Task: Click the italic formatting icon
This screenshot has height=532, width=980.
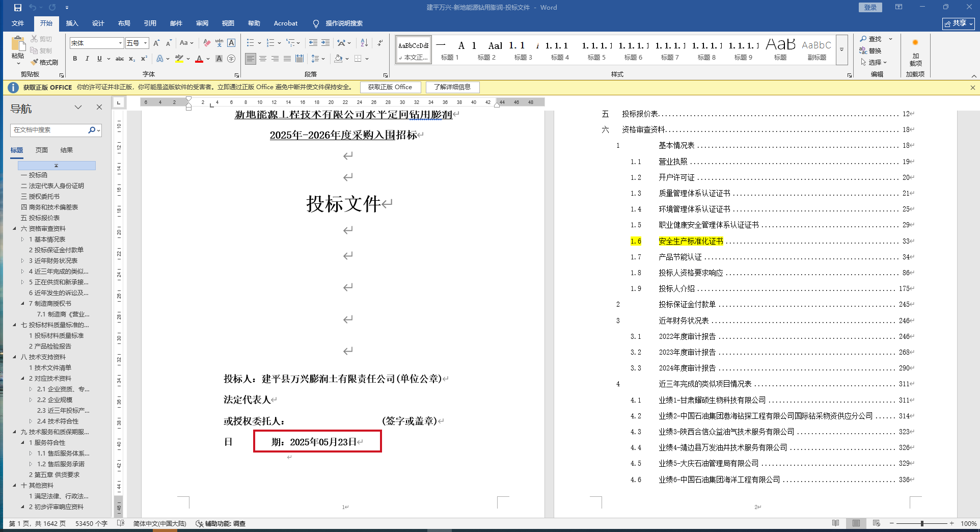Action: [x=87, y=59]
